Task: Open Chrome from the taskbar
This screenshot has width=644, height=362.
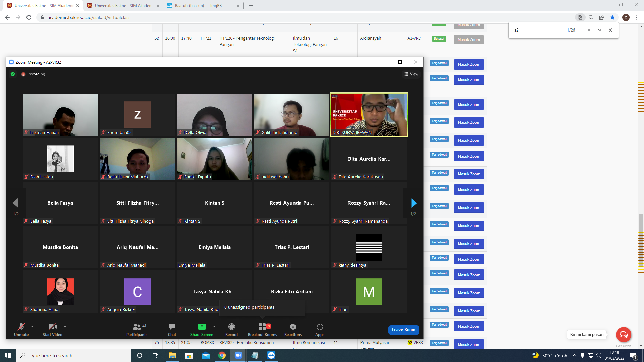Action: coord(222,355)
